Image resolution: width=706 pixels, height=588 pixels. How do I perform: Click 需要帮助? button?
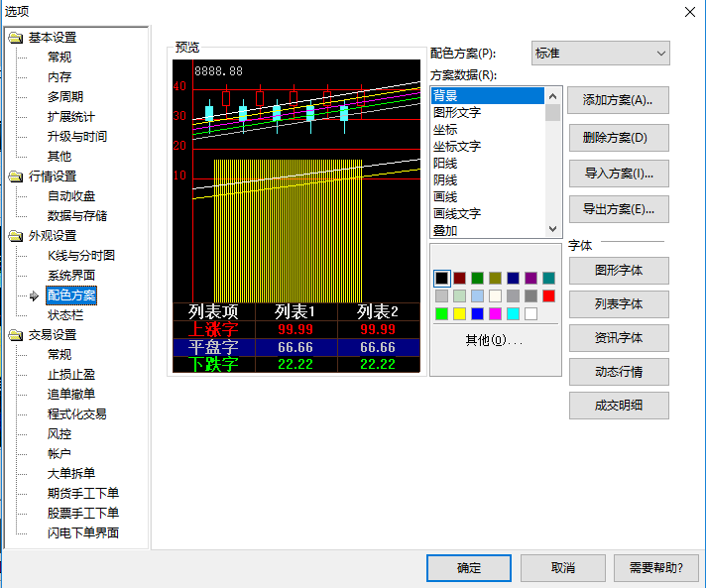pyautogui.click(x=656, y=568)
